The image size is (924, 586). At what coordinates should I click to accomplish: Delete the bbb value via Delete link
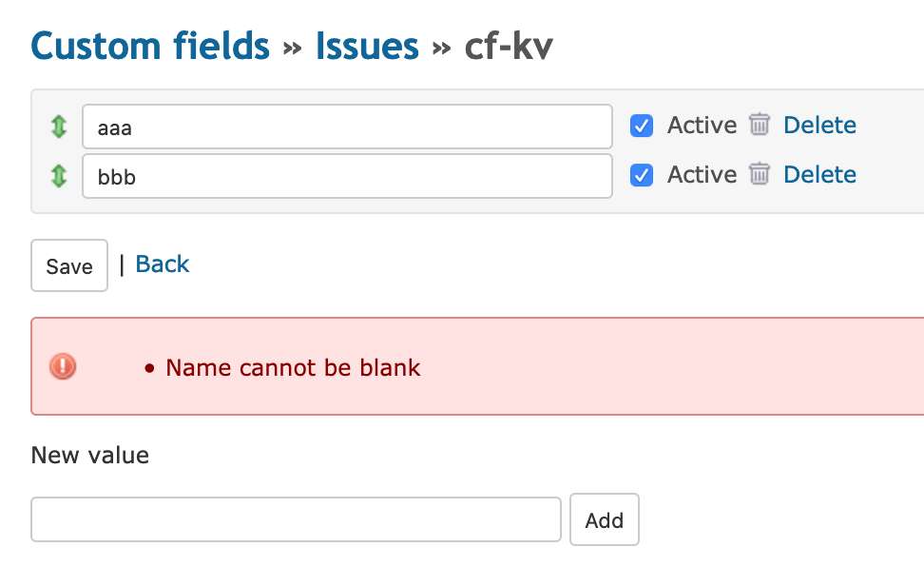pos(819,175)
